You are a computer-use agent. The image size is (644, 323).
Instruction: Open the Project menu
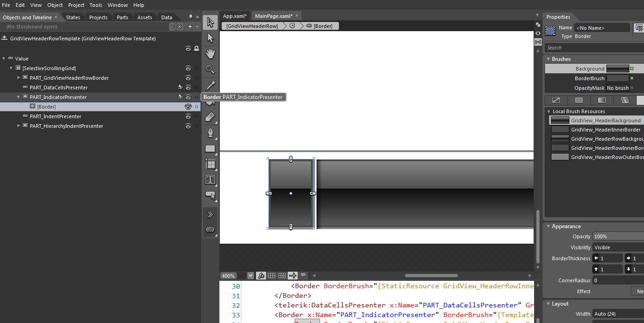tap(76, 5)
